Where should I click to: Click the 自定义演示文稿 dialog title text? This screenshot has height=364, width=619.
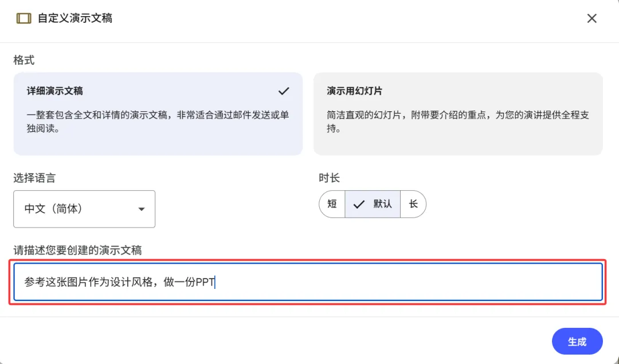[x=75, y=18]
